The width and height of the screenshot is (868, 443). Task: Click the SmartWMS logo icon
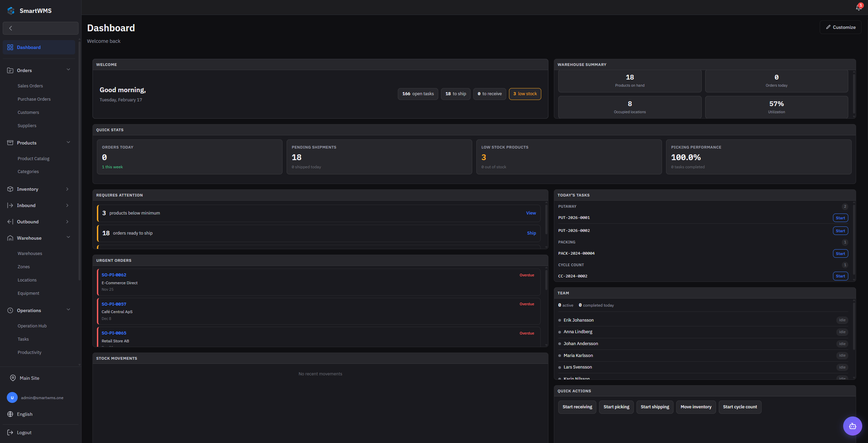tap(11, 11)
